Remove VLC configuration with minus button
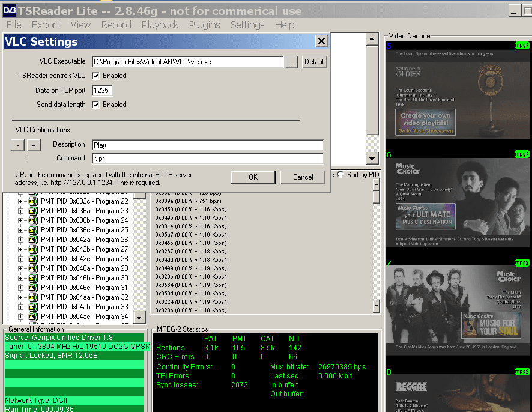Viewport: 532px width, 412px height. pyautogui.click(x=17, y=145)
